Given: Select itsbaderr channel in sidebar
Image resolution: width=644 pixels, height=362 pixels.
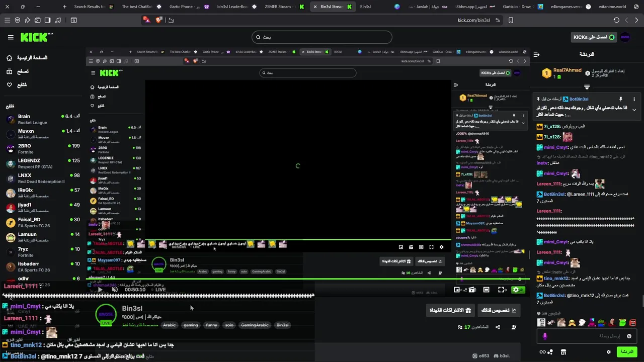Looking at the screenshot, I should click(43, 266).
